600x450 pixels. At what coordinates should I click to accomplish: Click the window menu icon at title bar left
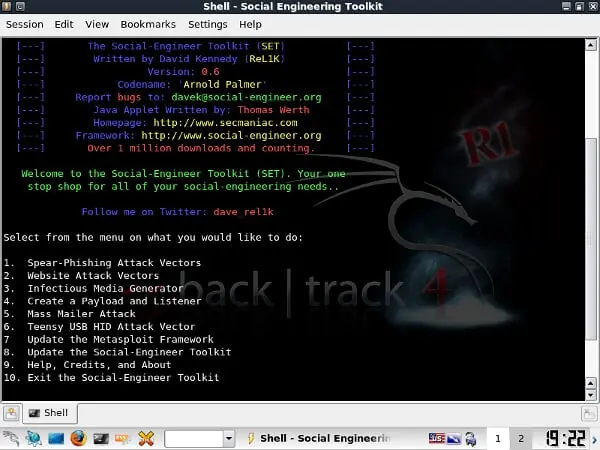pyautogui.click(x=7, y=6)
